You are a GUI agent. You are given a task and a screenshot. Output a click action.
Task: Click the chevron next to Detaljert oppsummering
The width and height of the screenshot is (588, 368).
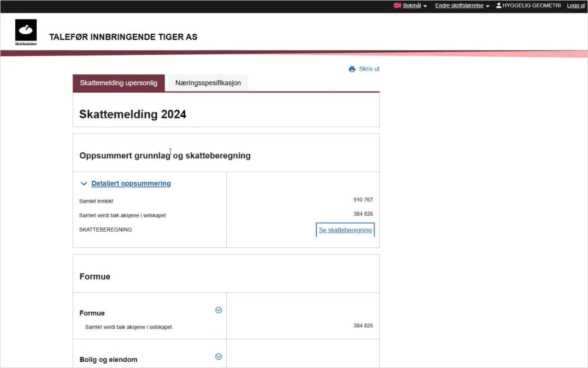click(x=84, y=183)
